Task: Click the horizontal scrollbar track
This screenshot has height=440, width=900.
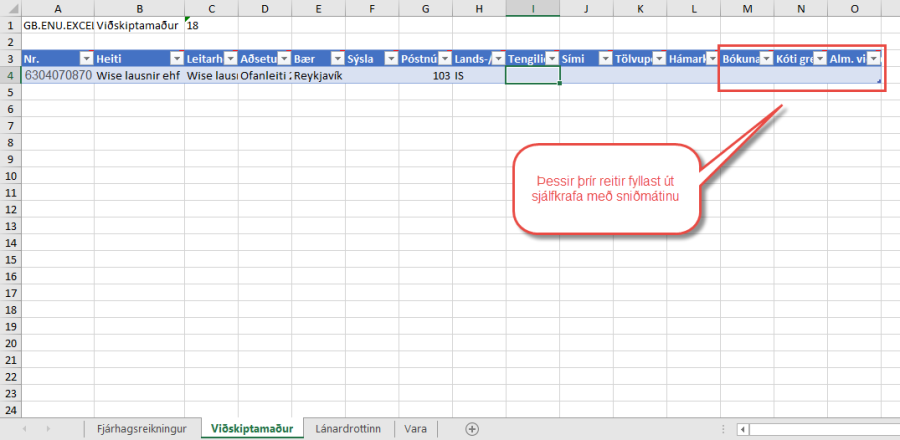Action: click(820, 429)
